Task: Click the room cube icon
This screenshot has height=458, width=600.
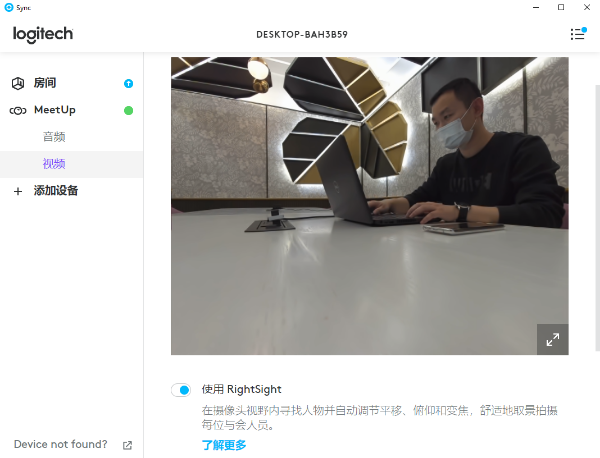Action: [x=18, y=83]
